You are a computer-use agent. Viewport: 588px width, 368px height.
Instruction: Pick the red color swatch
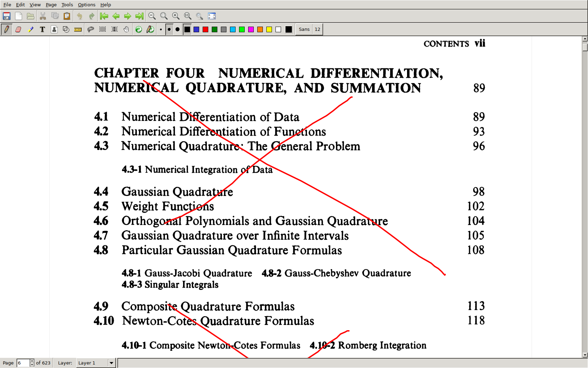point(205,29)
